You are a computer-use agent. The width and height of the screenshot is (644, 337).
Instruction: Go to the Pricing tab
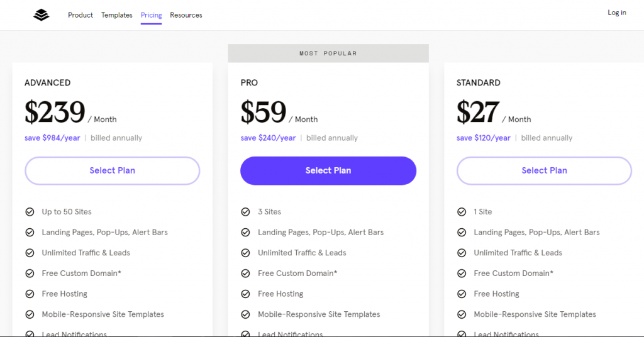pyautogui.click(x=151, y=15)
